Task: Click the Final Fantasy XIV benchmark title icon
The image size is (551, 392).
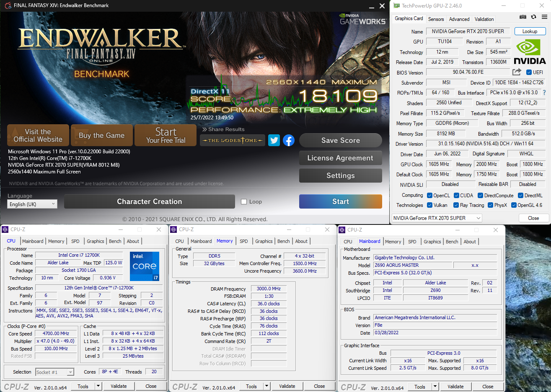Action: click(8, 5)
